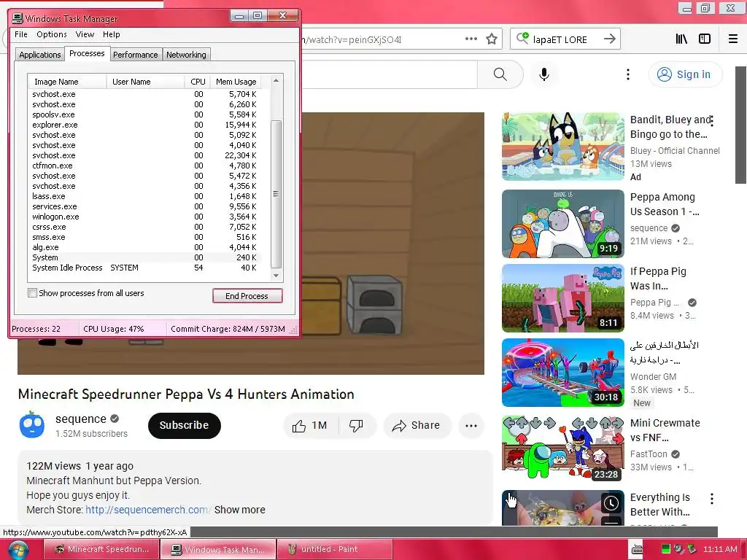This screenshot has width=747, height=560.
Task: Switch to the Networking tab
Action: tap(186, 55)
